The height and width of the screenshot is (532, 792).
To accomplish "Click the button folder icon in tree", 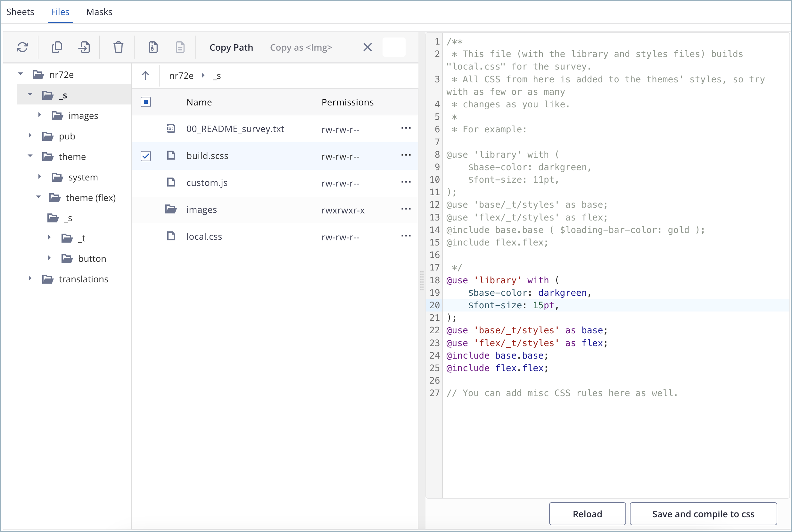I will coord(67,259).
